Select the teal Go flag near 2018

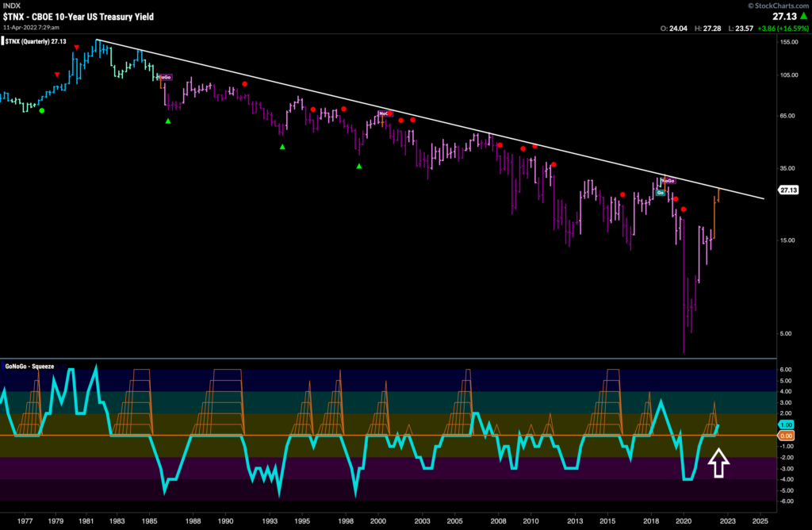point(660,193)
